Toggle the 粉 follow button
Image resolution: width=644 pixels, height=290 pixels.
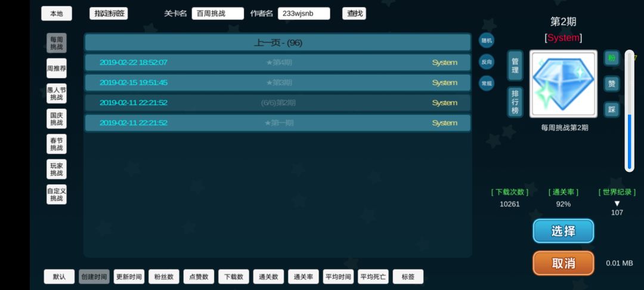[612, 58]
